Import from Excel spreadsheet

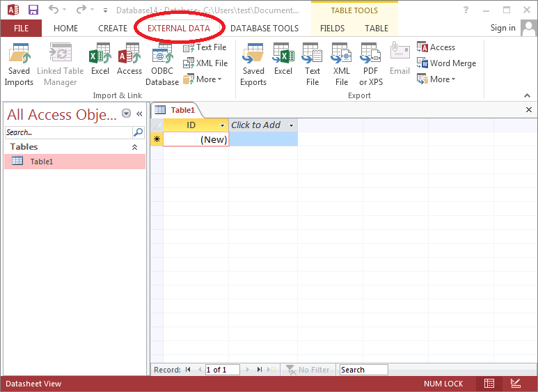(100, 59)
